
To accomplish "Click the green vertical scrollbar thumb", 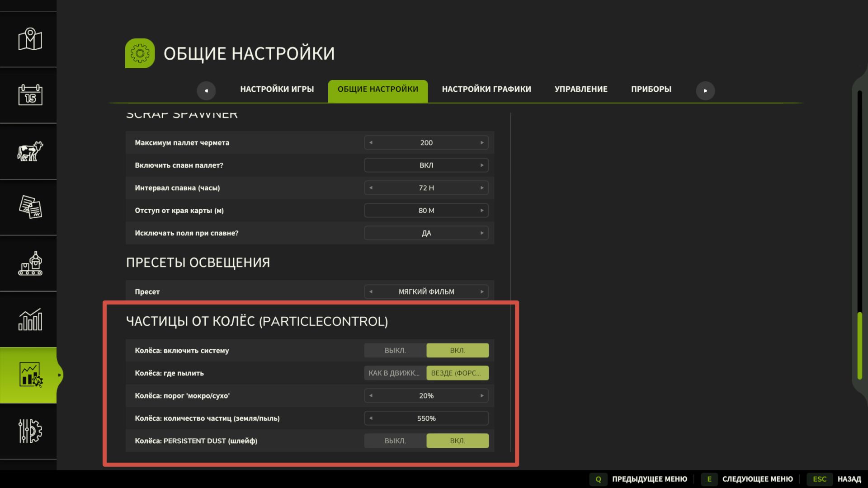I will (859, 346).
